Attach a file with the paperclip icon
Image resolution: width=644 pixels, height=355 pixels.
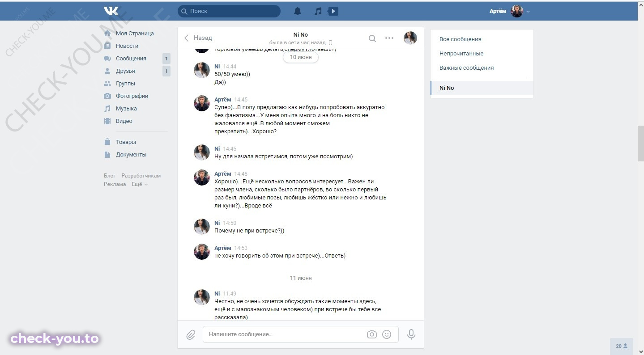[191, 334]
